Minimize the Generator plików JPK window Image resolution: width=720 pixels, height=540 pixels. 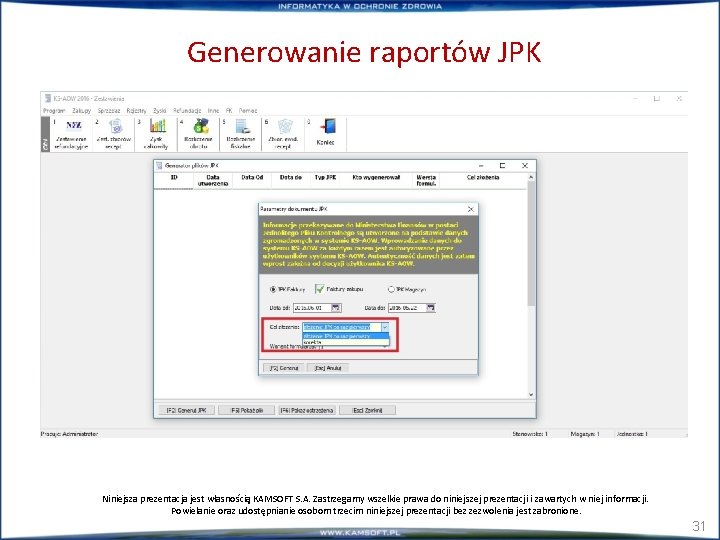tap(481, 166)
